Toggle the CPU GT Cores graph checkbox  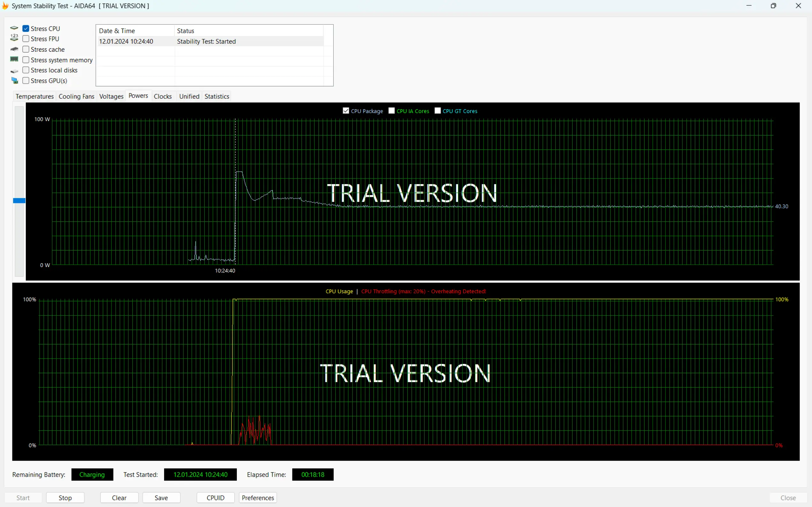(x=437, y=111)
